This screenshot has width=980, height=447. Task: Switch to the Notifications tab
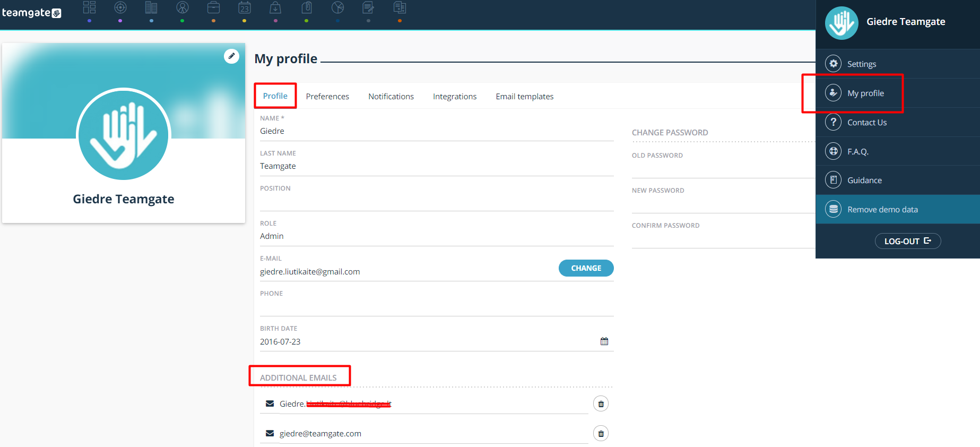(391, 97)
